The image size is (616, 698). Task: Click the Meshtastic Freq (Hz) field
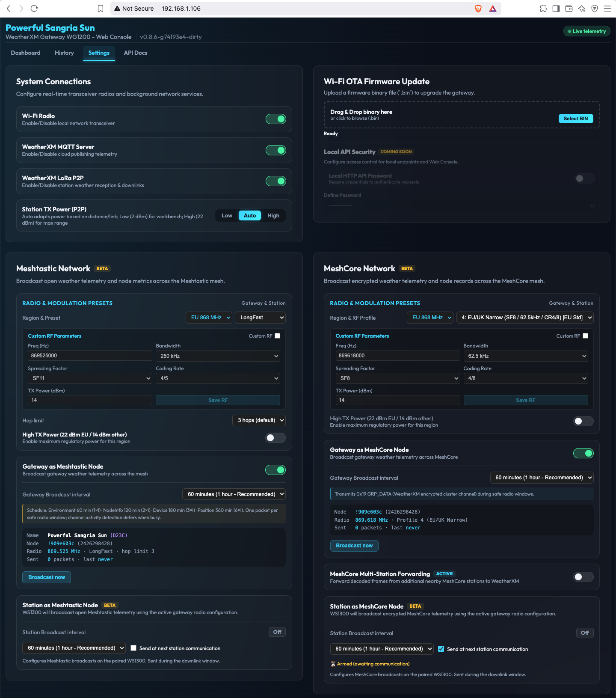click(x=90, y=356)
